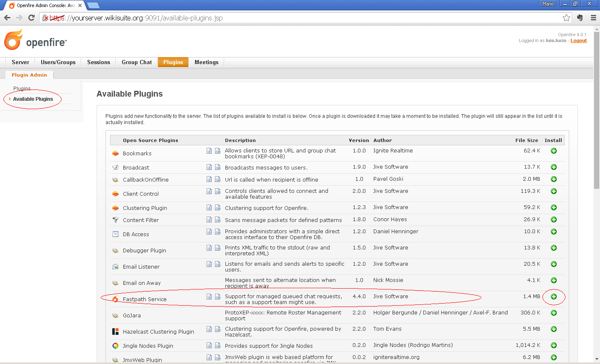Open the Meetings tab
The image size is (600, 364).
click(207, 62)
